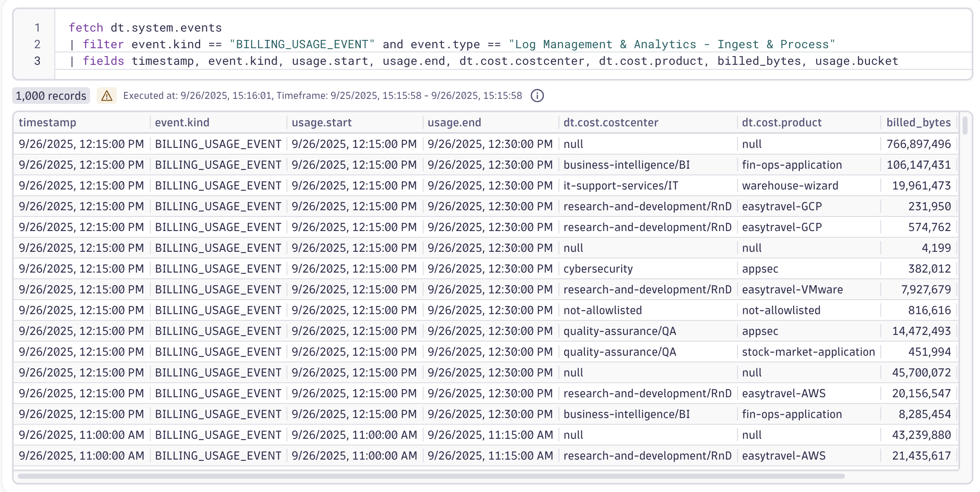980x492 pixels.
Task: Click the timestamp column header
Action: click(48, 123)
